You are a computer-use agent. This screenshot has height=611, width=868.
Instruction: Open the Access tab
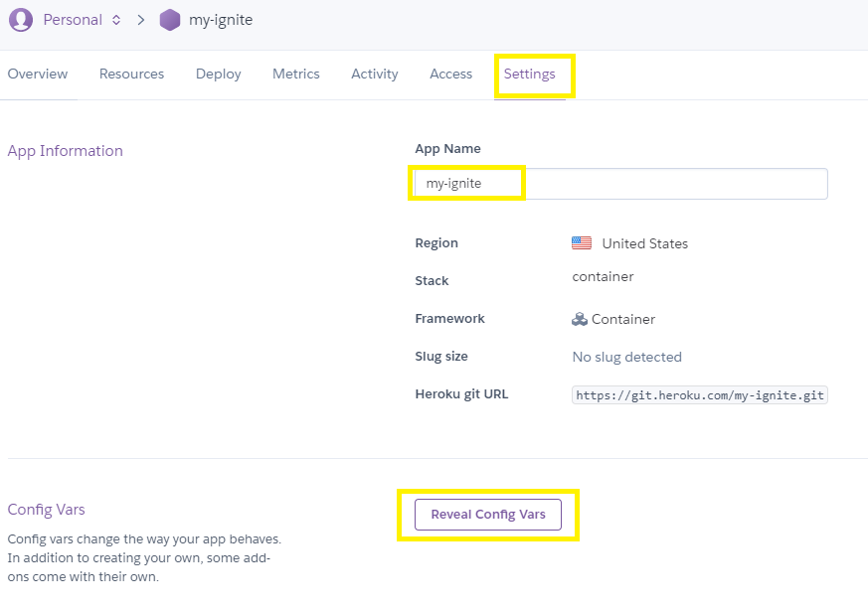(x=451, y=75)
